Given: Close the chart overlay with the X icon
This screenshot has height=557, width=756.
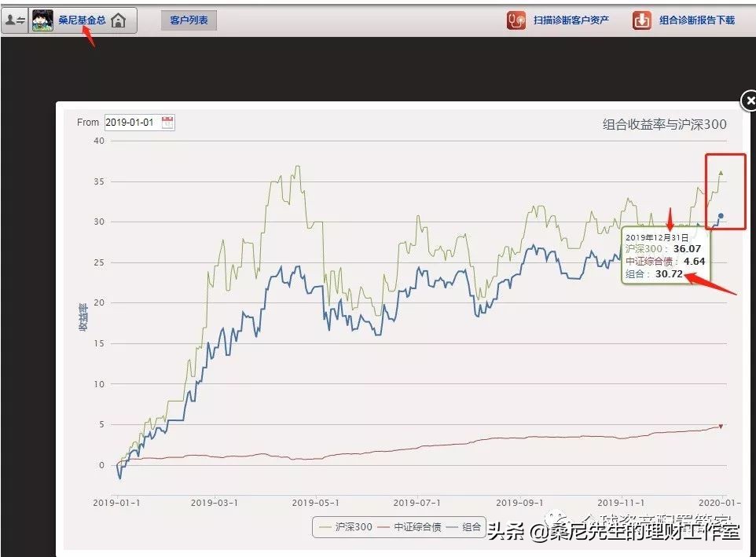Looking at the screenshot, I should tap(750, 101).
